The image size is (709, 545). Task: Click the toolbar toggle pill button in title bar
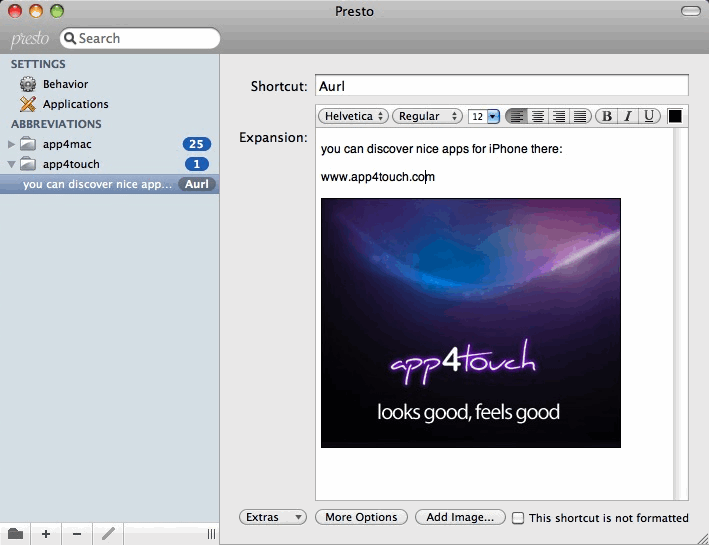(x=690, y=11)
